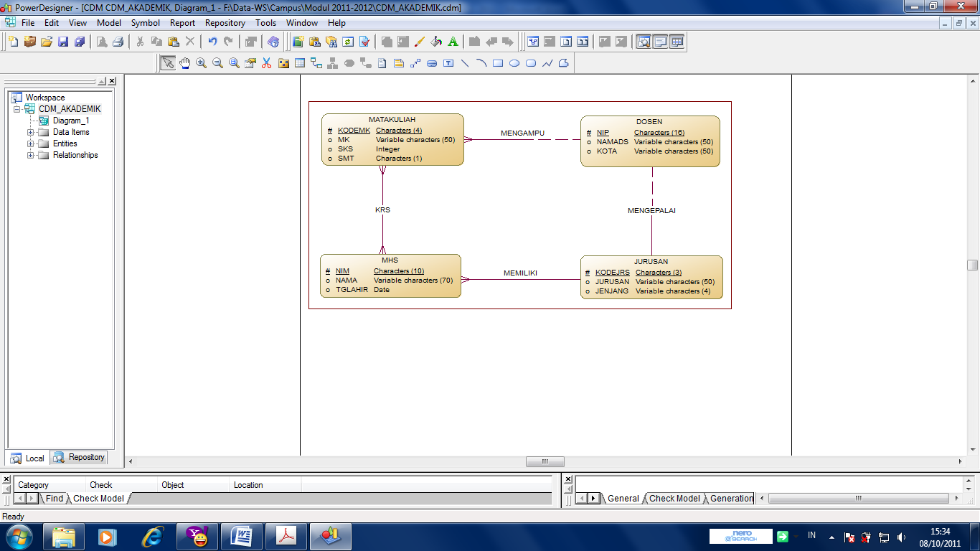
Task: Expand the Relationships tree node
Action: [32, 155]
